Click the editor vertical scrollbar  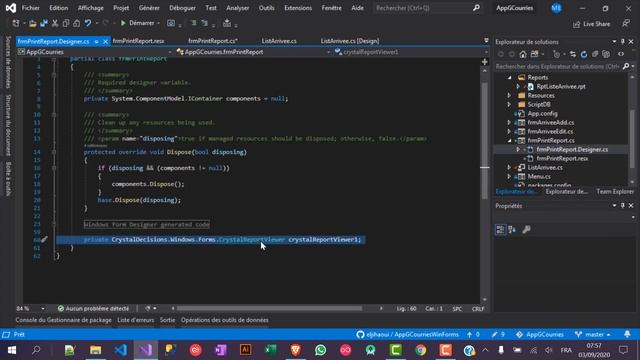[484, 141]
